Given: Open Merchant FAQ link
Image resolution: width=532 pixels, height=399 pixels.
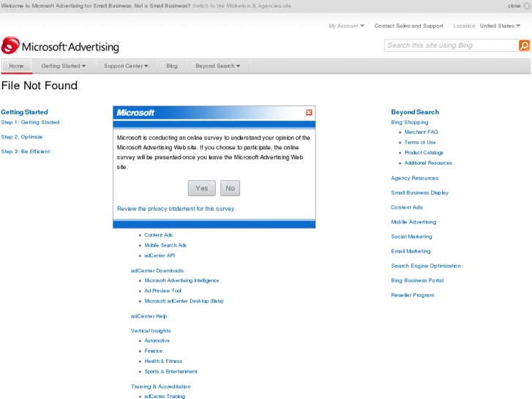Looking at the screenshot, I should point(421,132).
